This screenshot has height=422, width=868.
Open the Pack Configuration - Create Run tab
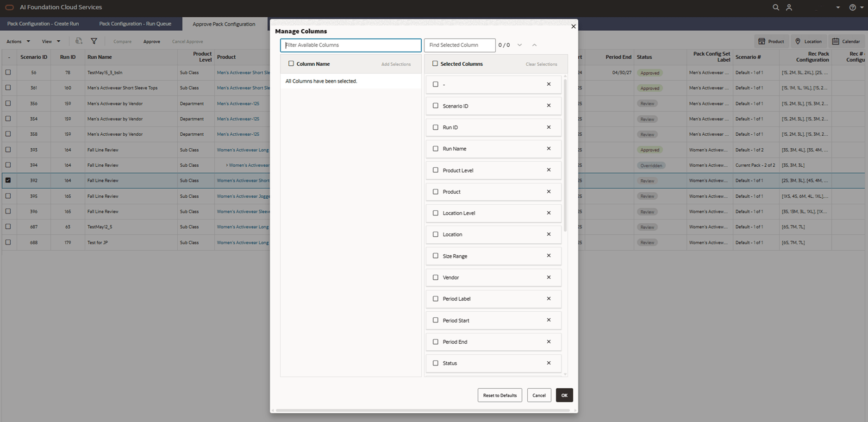[43, 24]
